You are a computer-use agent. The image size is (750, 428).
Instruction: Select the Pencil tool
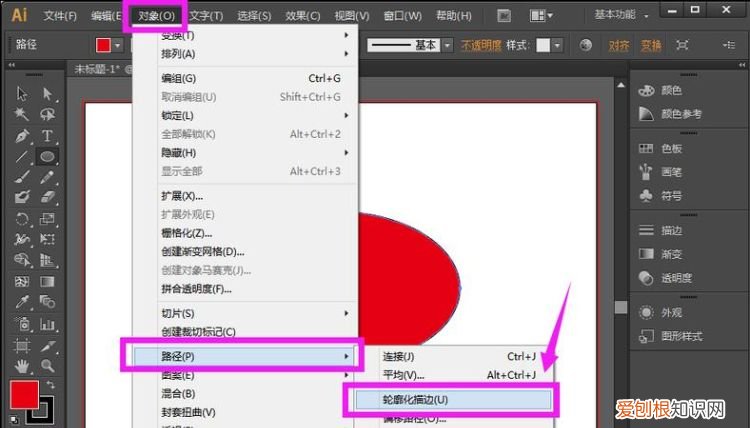(47, 177)
